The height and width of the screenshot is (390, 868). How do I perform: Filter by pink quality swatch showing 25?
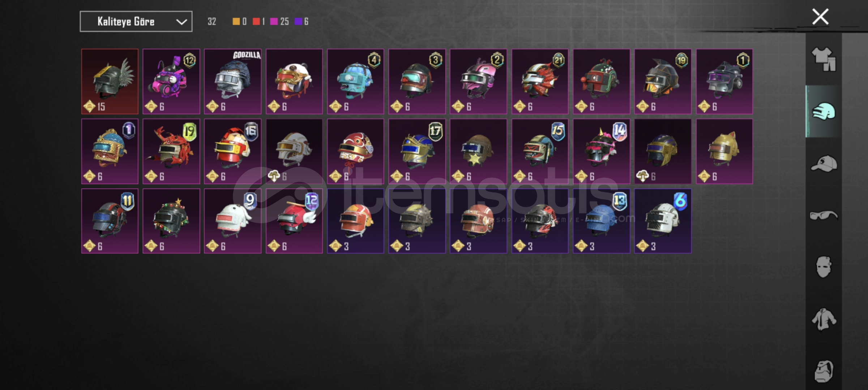coord(274,22)
